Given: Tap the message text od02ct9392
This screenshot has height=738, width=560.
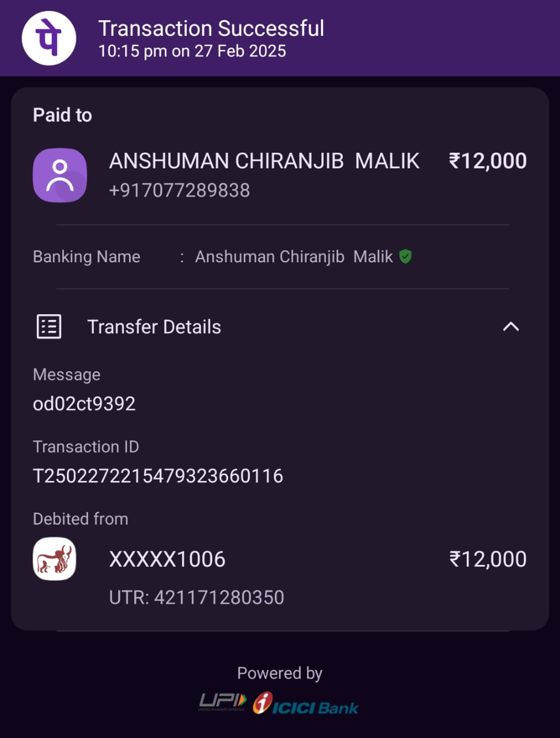Looking at the screenshot, I should [x=84, y=404].
